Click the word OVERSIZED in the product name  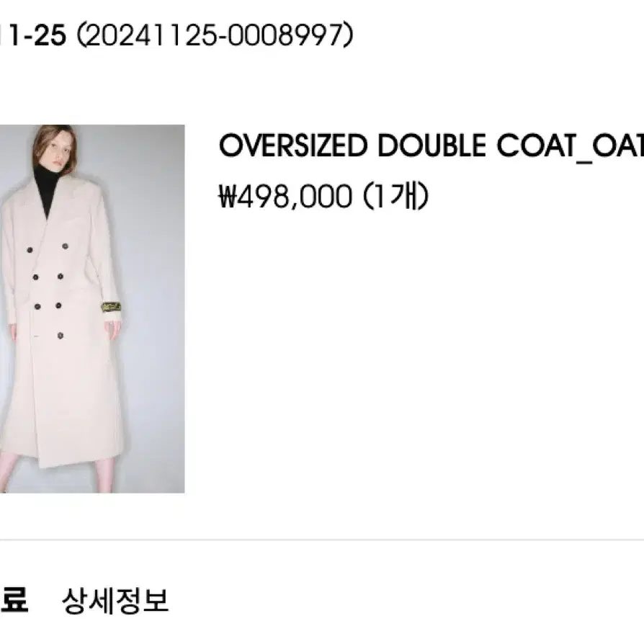click(293, 146)
